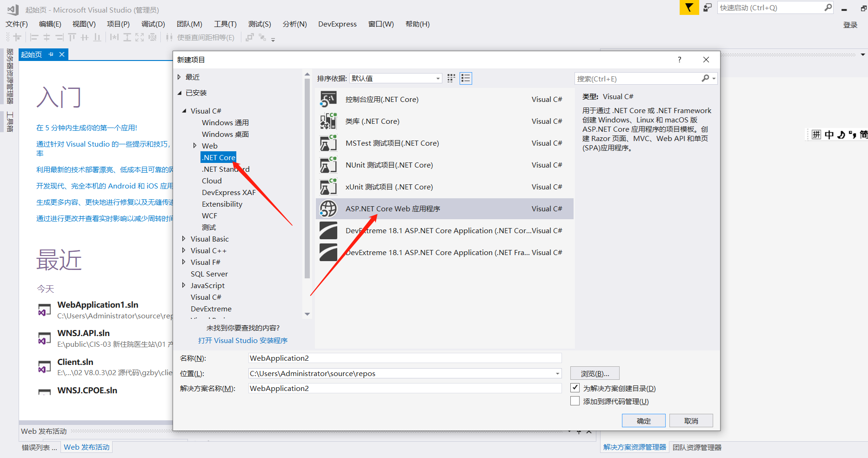Click the solution name input field
868x458 pixels.
(405, 388)
